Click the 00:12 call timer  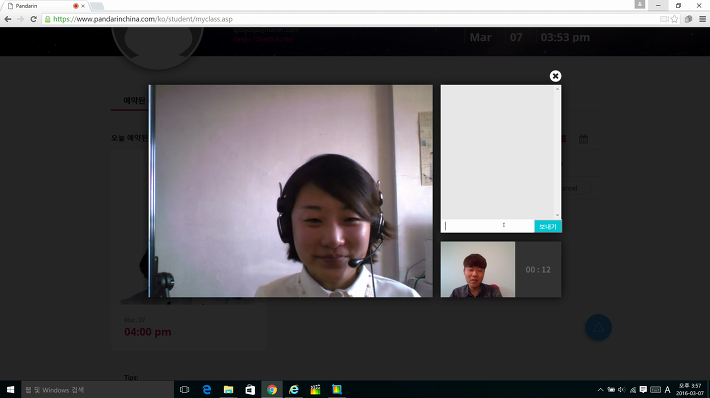538,270
